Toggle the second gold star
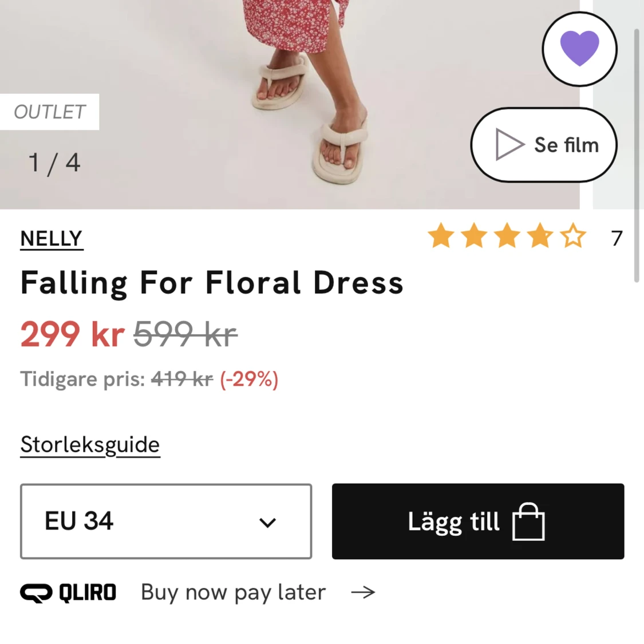 point(474,235)
